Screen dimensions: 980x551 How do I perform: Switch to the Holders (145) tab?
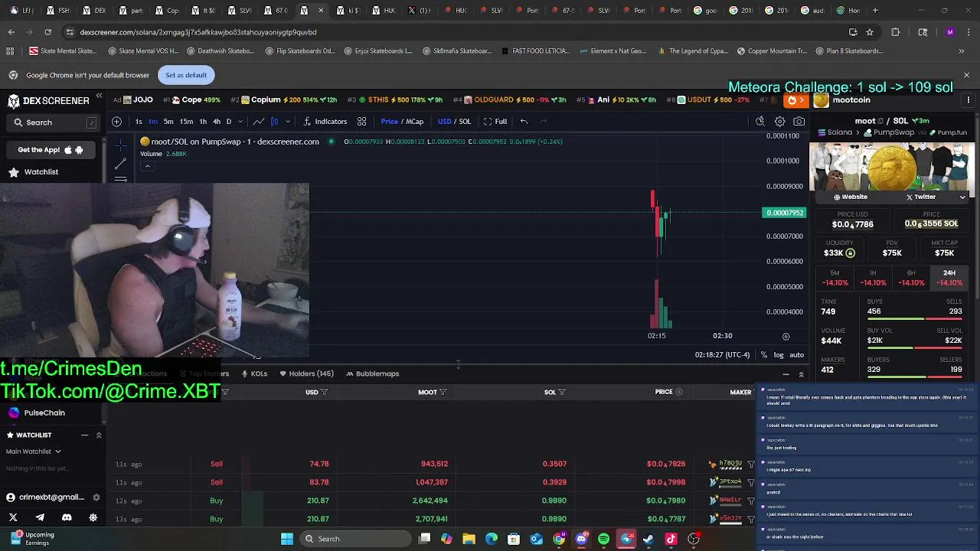306,373
